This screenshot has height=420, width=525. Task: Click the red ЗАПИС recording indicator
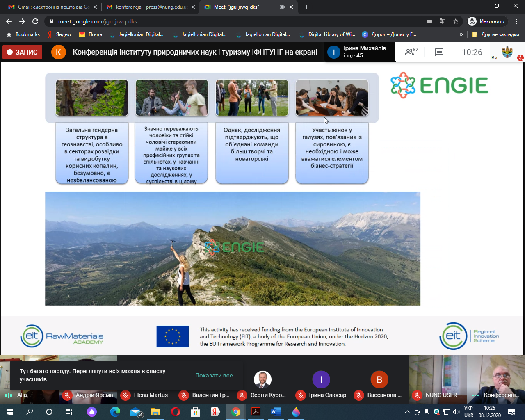pyautogui.click(x=23, y=52)
